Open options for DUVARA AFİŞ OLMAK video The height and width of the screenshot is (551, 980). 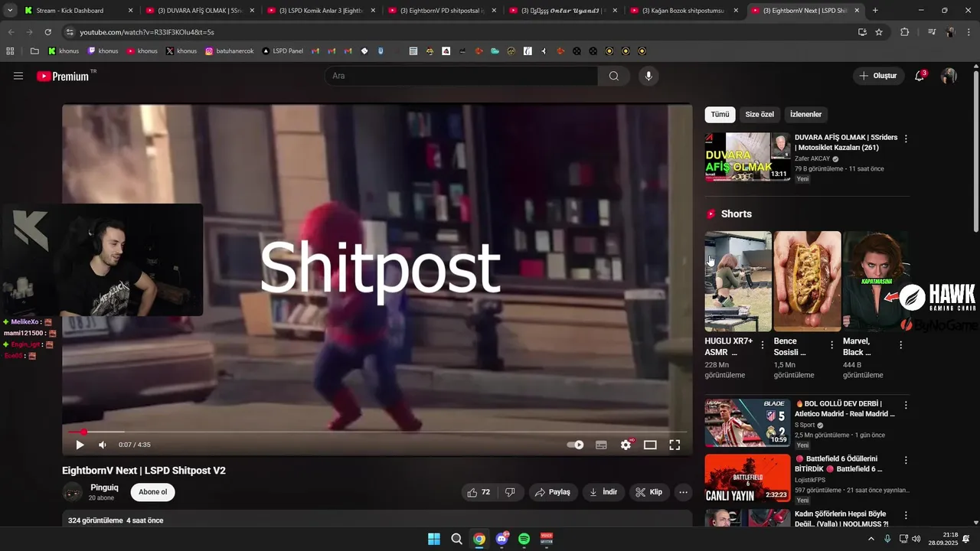coord(906,139)
